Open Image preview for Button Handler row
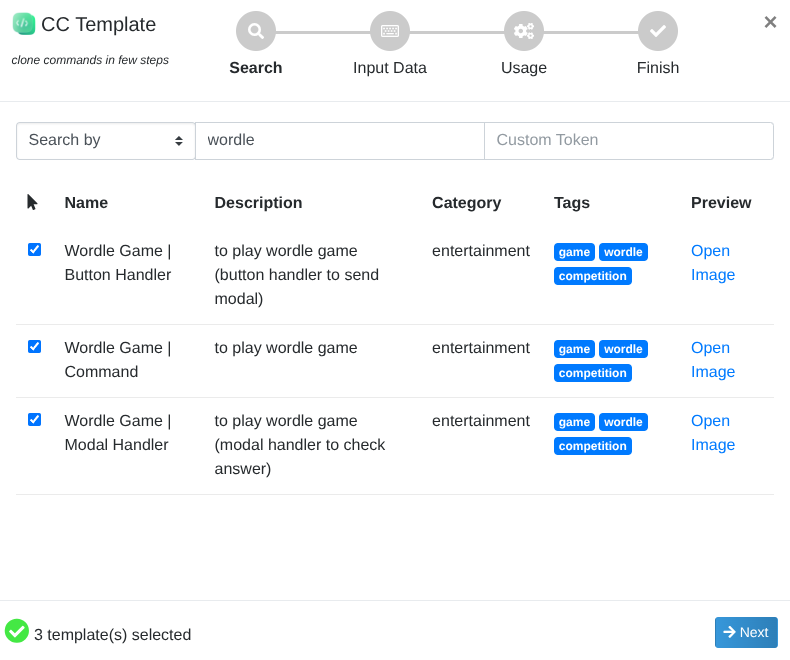Image resolution: width=790 pixels, height=660 pixels. [x=713, y=262]
